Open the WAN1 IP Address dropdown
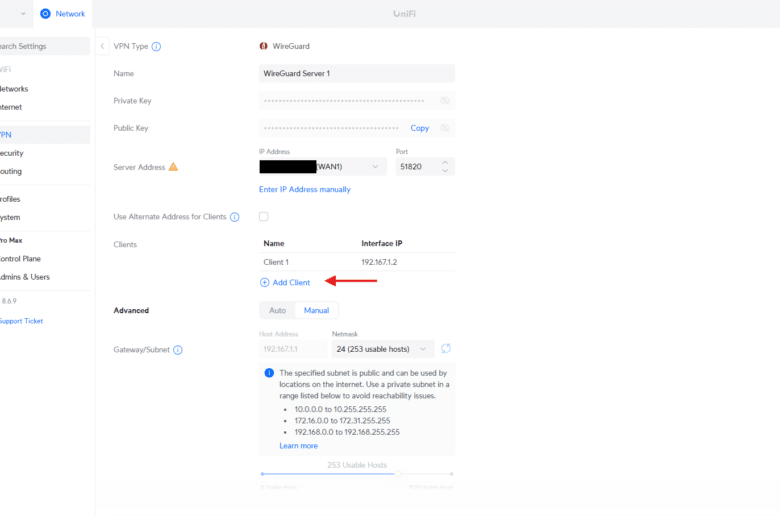 click(x=322, y=167)
